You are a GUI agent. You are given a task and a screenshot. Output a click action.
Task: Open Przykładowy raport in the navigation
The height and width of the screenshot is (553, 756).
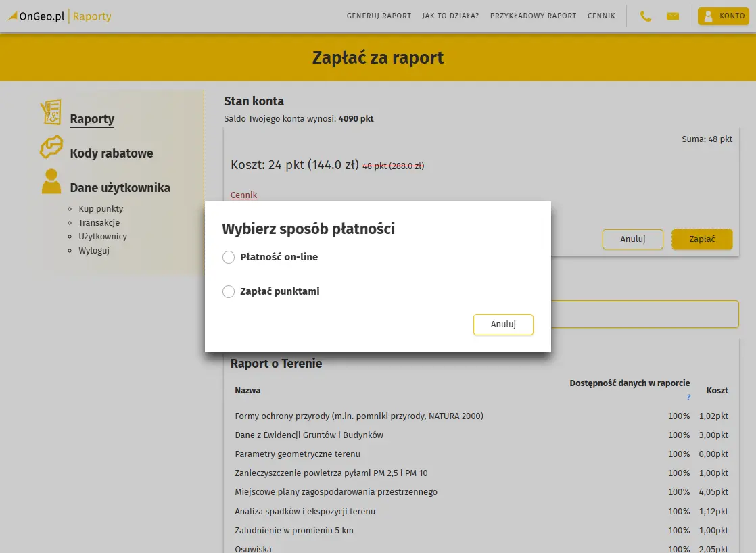(x=533, y=16)
